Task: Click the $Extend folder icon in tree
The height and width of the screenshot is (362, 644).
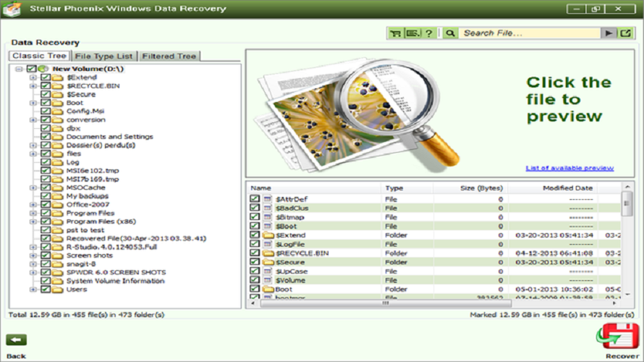Action: point(57,77)
